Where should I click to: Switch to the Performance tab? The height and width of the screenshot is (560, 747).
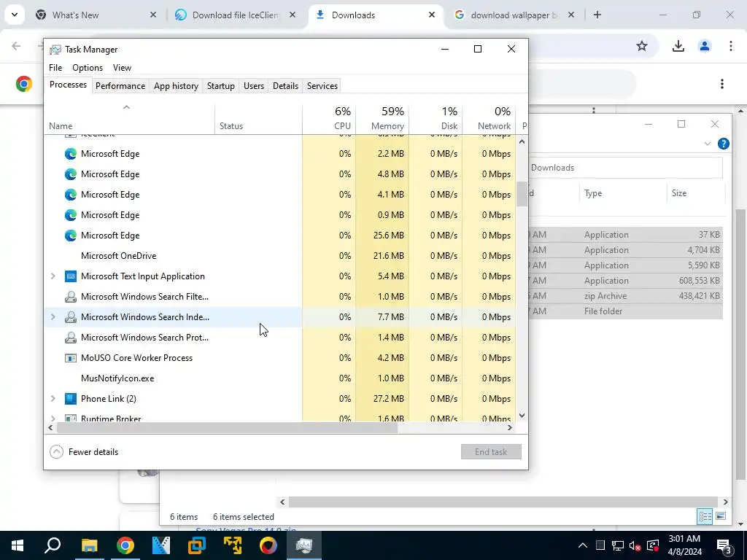click(120, 86)
